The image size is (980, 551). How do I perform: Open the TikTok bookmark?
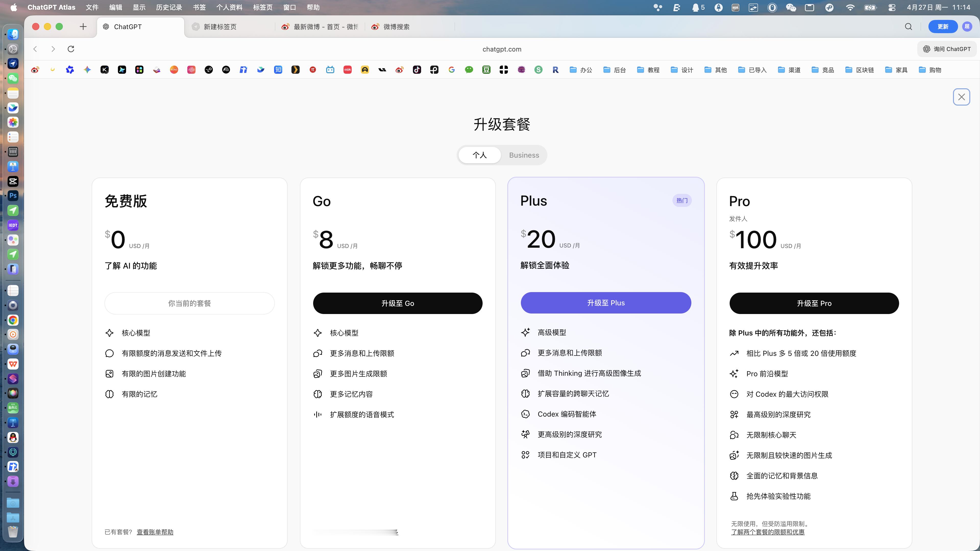coord(417,70)
